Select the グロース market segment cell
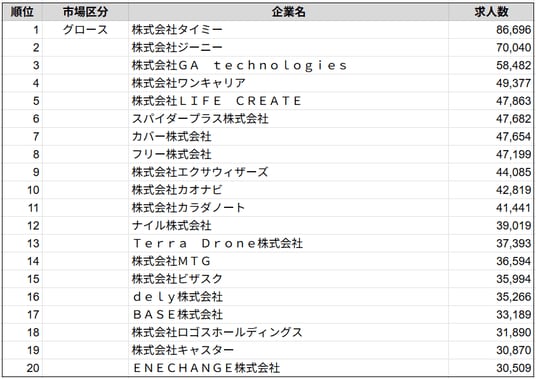The height and width of the screenshot is (379, 536). [x=85, y=30]
